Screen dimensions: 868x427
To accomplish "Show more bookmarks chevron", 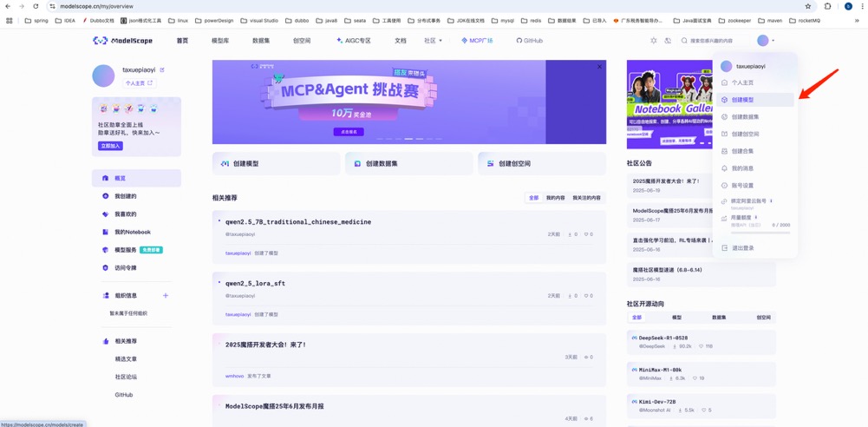I will click(857, 21).
